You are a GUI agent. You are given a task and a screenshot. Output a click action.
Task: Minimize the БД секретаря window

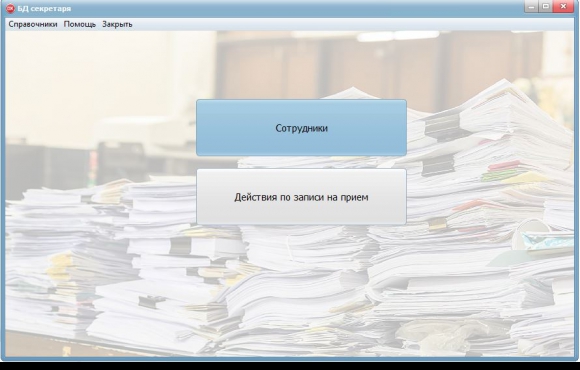pyautogui.click(x=531, y=6)
